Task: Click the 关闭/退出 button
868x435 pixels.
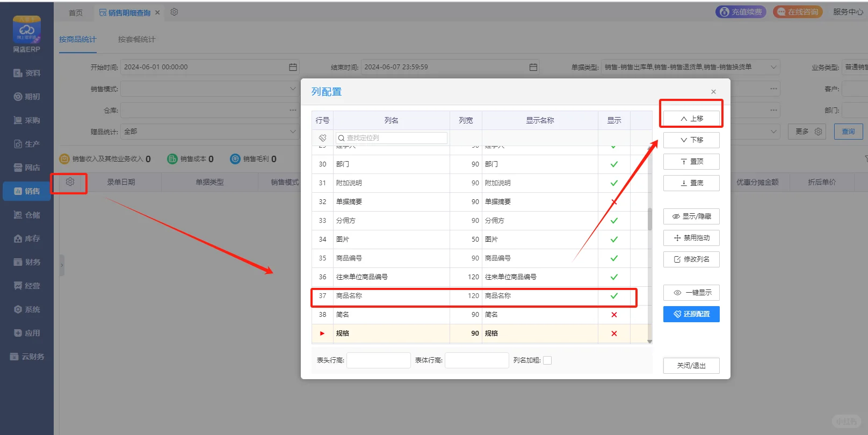Action: (691, 366)
